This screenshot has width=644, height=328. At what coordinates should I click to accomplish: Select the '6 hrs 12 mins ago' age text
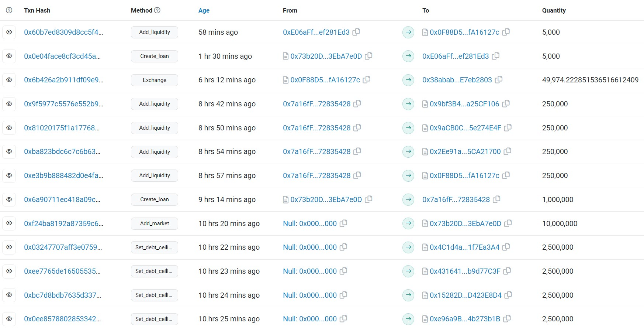point(227,80)
